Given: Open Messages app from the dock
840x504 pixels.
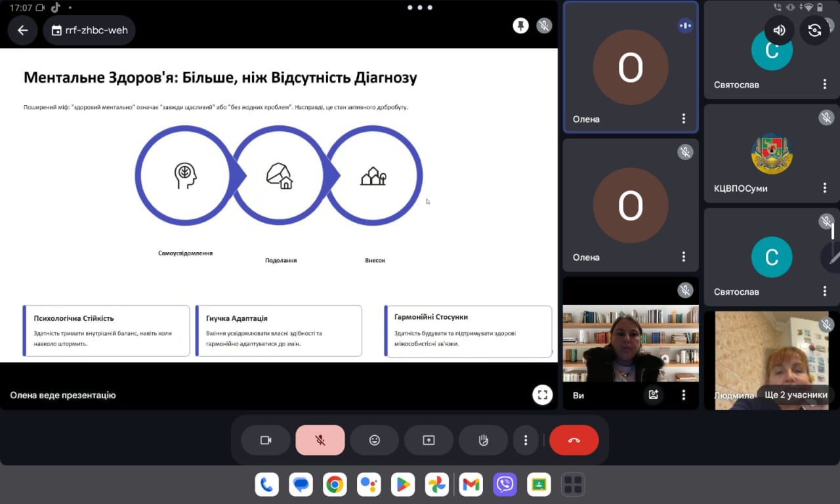Looking at the screenshot, I should click(301, 485).
